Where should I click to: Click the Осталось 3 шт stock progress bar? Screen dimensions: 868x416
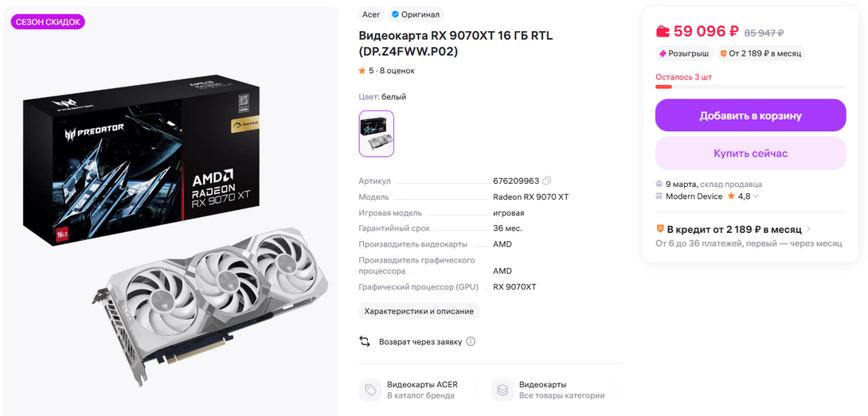click(751, 87)
